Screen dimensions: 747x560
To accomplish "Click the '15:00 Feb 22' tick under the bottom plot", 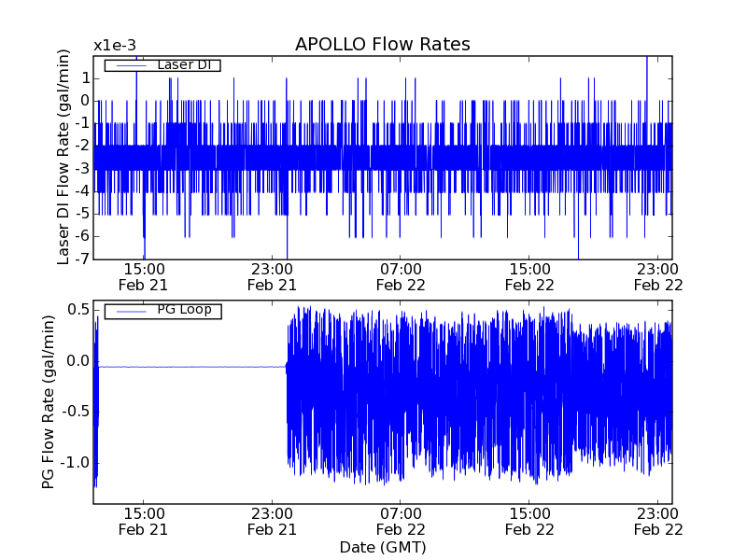I will coord(529,521).
